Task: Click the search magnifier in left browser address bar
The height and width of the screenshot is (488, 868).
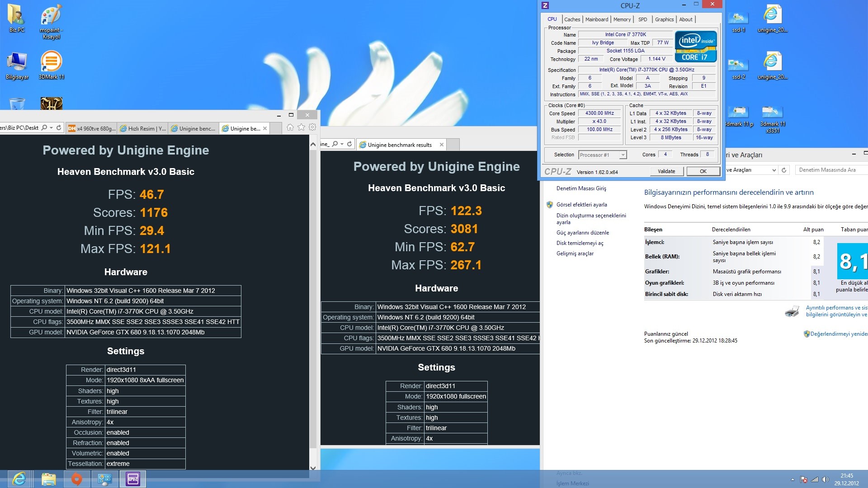Action: click(x=44, y=128)
